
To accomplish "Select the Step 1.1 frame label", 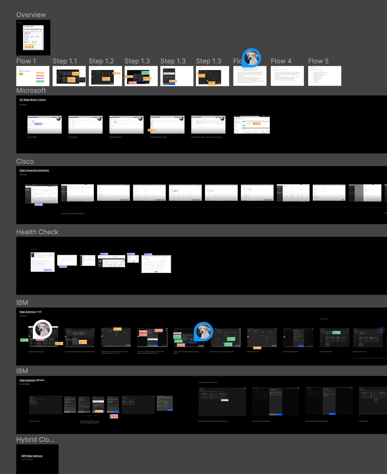I will pos(65,61).
